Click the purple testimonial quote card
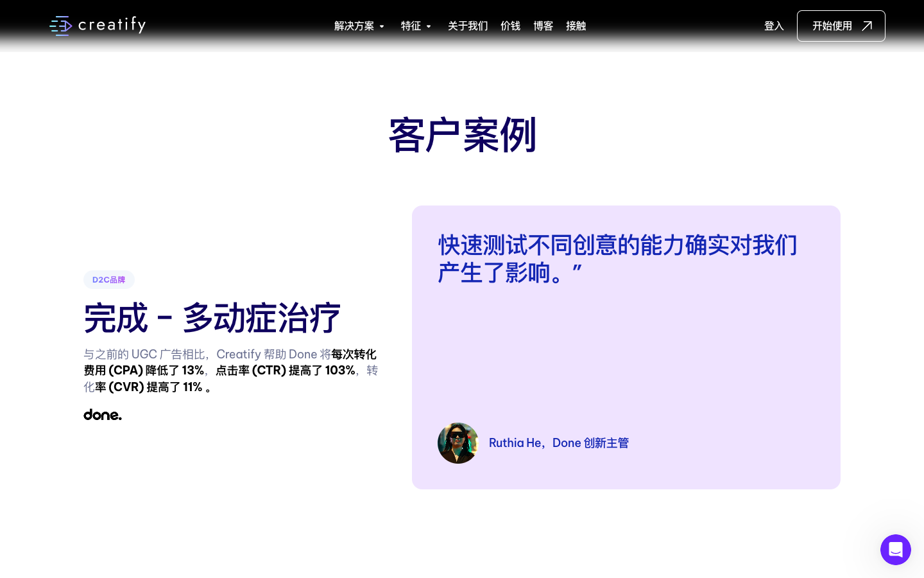Viewport: 924px width, 578px height. point(626,347)
